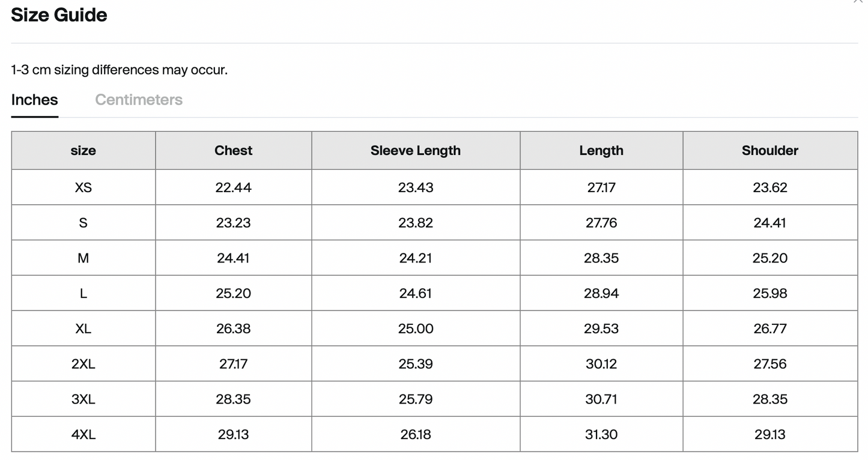This screenshot has height=460, width=868.
Task: Select the 4XL size row label
Action: (83, 434)
